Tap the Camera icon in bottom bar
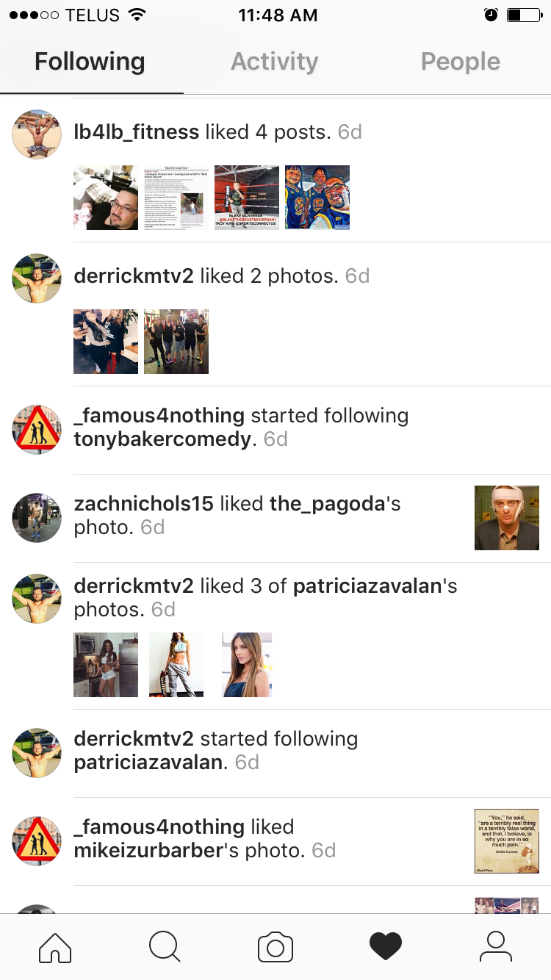551x980 pixels. coord(275,947)
